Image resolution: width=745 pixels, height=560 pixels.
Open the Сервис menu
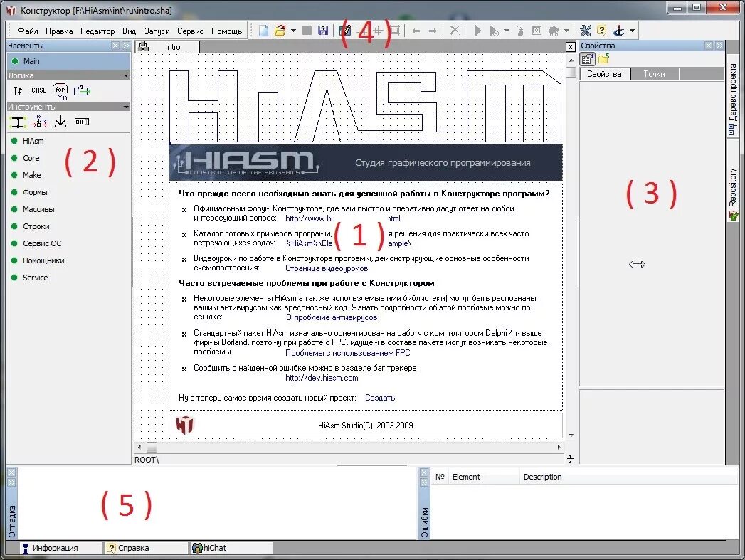(x=190, y=31)
